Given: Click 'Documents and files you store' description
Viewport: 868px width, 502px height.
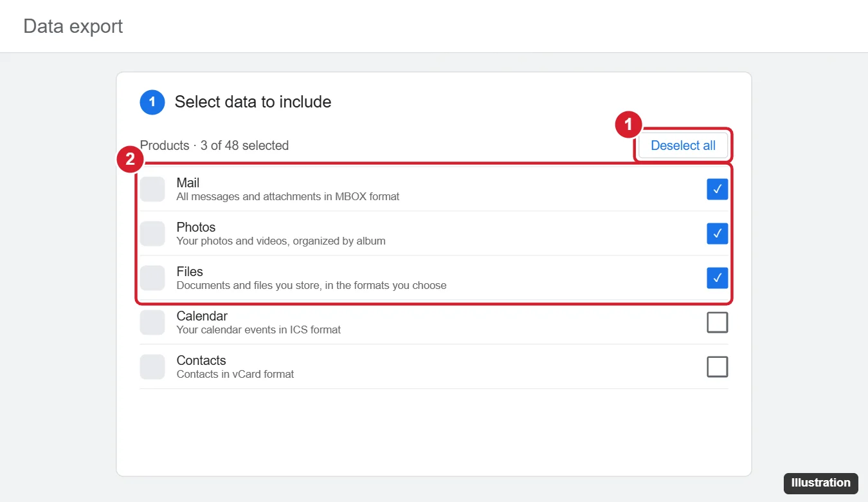Looking at the screenshot, I should click(x=312, y=285).
